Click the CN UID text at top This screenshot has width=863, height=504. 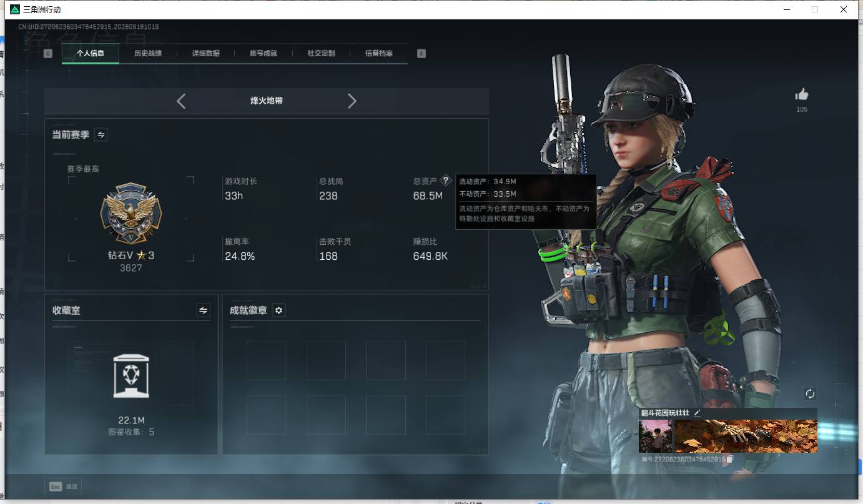[x=88, y=27]
